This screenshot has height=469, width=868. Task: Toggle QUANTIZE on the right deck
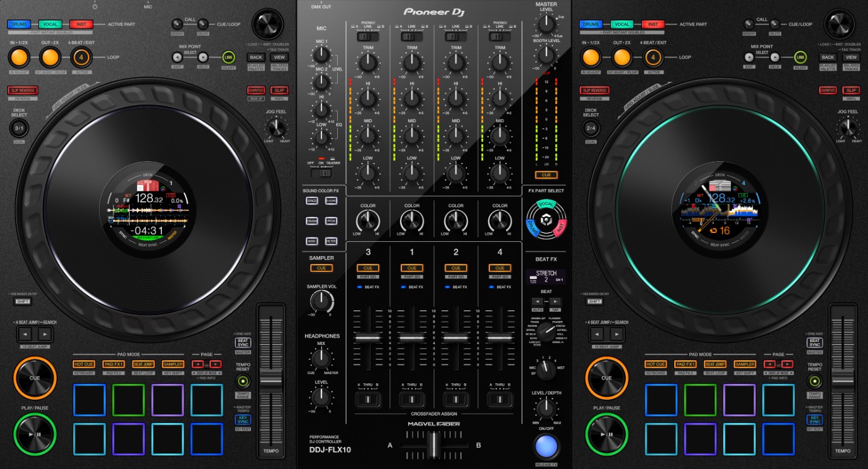click(828, 90)
